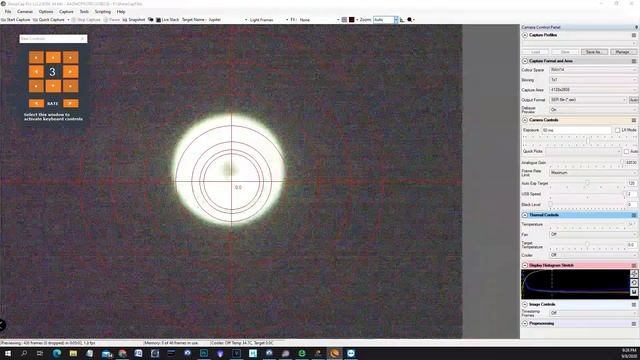The width and height of the screenshot is (640, 360).
Task: Toggle the Auto checkbox beside Quick Picks
Action: [626, 151]
